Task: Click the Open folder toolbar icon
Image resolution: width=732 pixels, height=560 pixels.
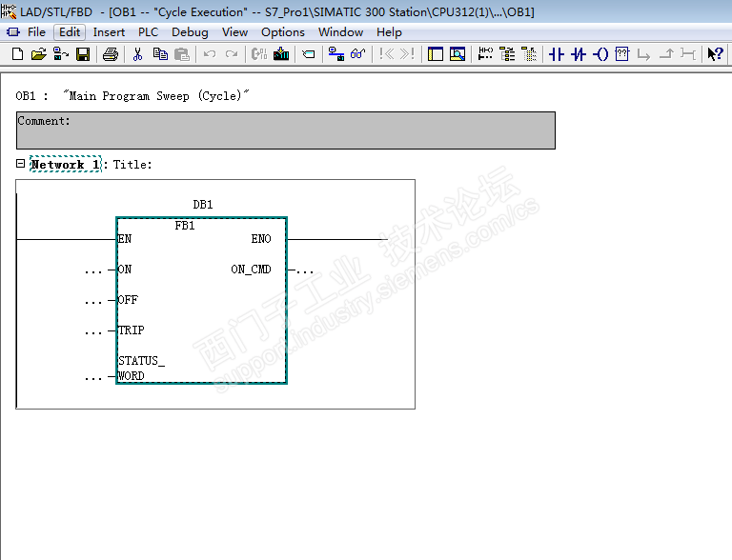Action: (39, 54)
